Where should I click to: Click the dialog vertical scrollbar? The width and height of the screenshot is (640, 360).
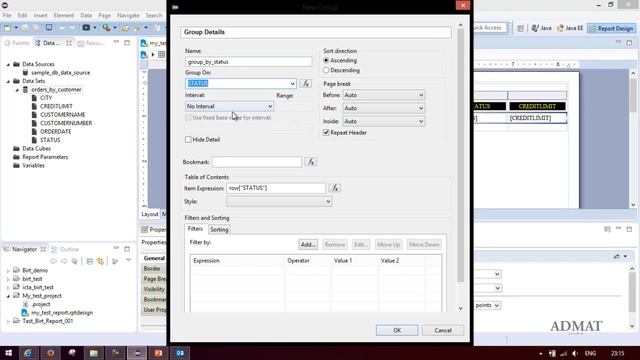pos(460,155)
